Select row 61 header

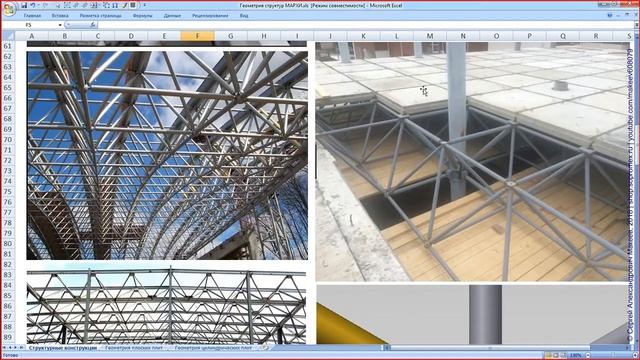pos(8,46)
